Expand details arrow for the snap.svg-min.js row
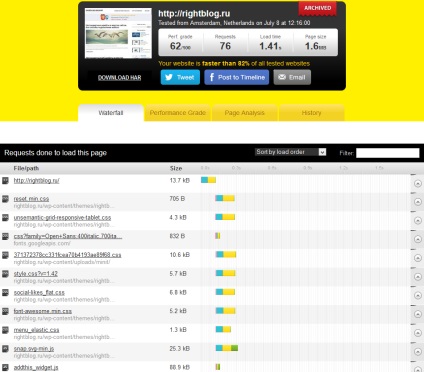 point(418,352)
